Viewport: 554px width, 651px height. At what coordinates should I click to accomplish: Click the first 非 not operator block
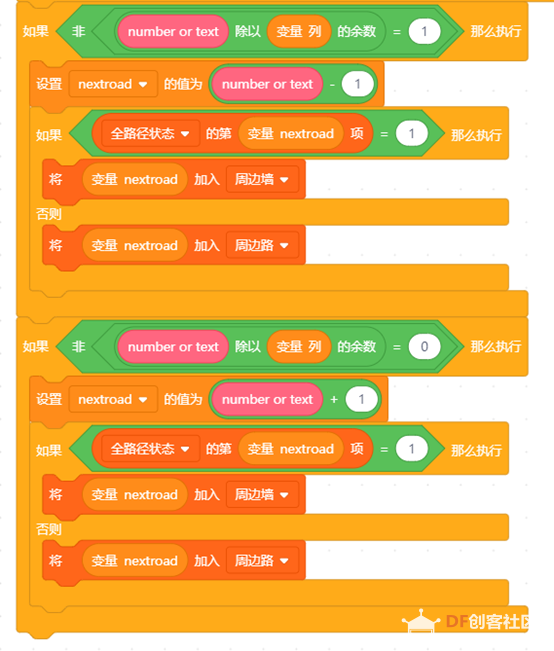click(x=79, y=32)
